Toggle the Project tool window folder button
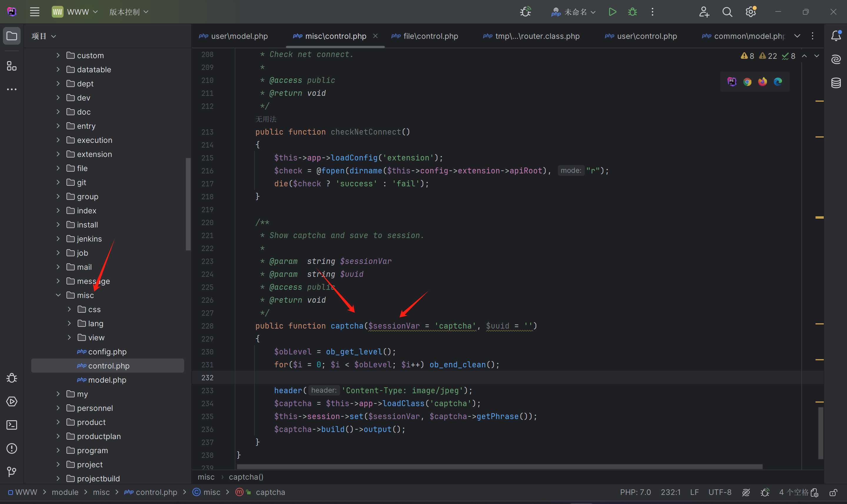The width and height of the screenshot is (847, 504). tap(11, 36)
